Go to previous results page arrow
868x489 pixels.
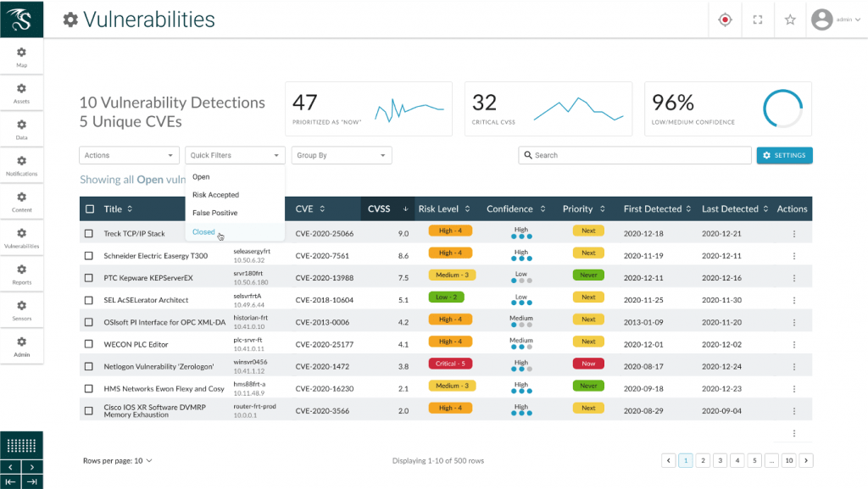669,461
